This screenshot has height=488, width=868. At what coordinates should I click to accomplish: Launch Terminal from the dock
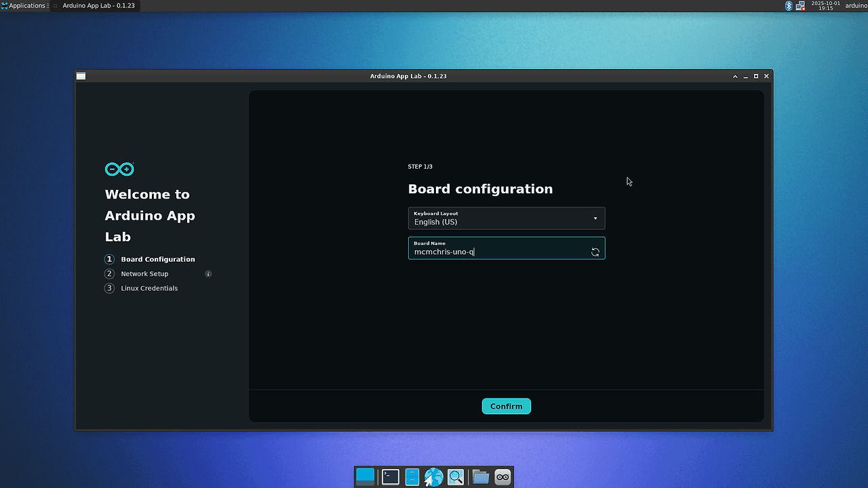391,476
